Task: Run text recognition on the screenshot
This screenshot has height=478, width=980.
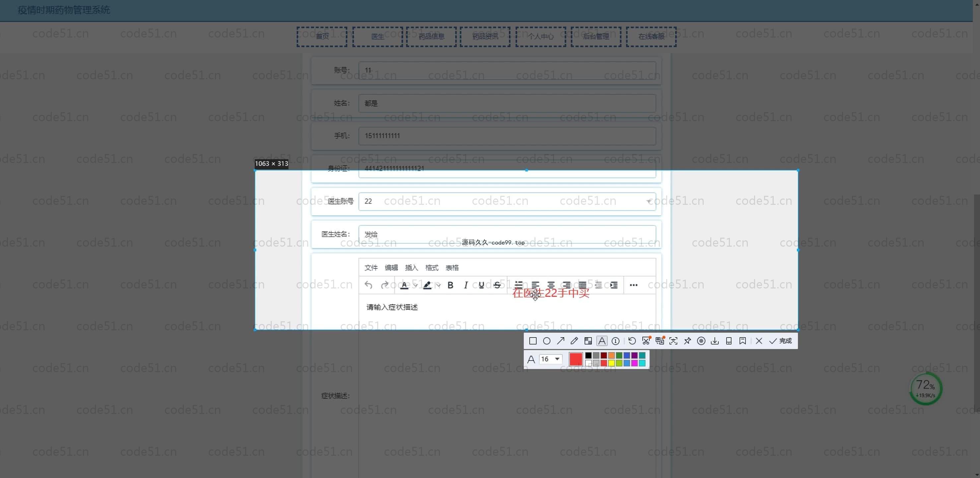Action: (673, 341)
